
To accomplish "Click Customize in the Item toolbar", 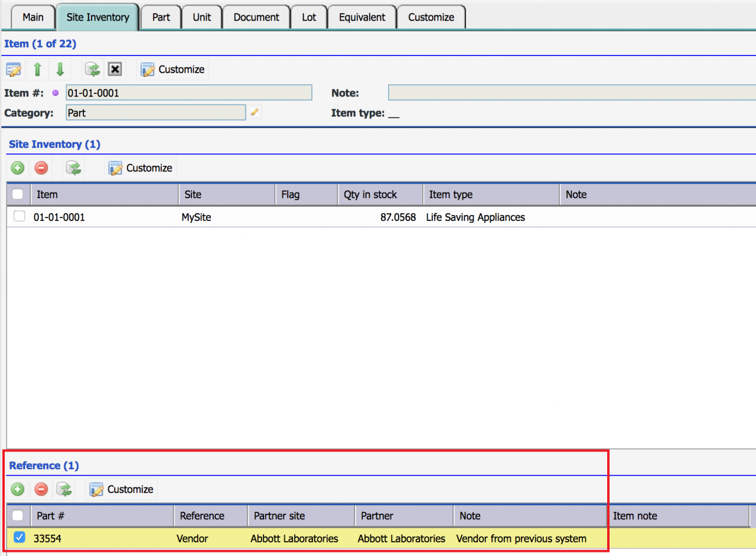I will tap(172, 69).
